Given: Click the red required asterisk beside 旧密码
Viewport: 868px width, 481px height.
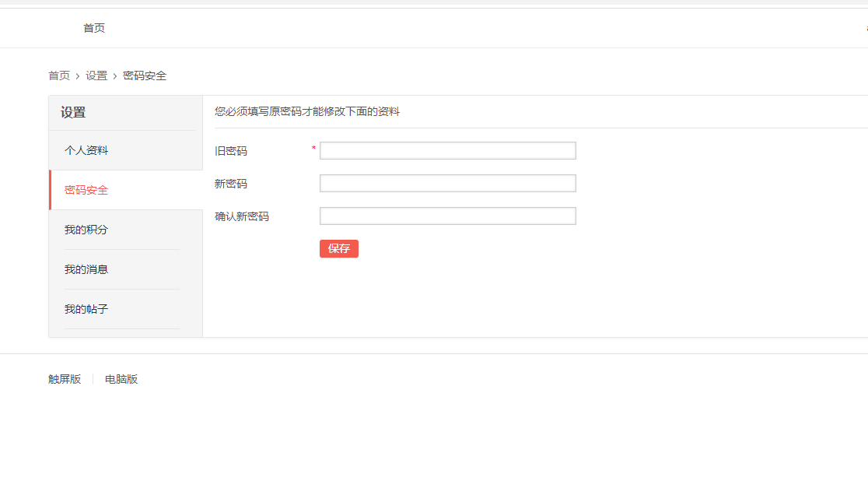Looking at the screenshot, I should (x=313, y=148).
